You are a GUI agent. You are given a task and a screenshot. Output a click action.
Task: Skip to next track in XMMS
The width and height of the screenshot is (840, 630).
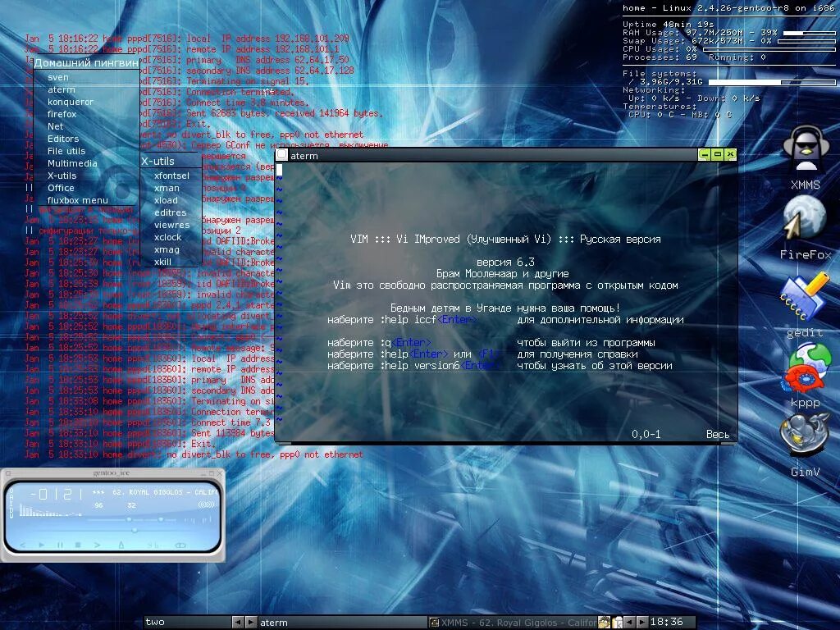pyautogui.click(x=97, y=545)
